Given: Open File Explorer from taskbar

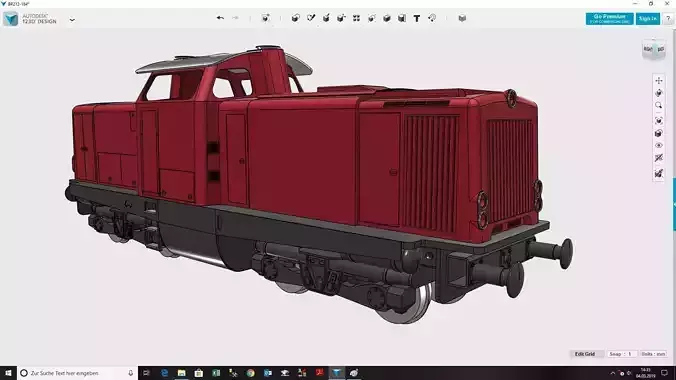Looking at the screenshot, I should coord(182,373).
